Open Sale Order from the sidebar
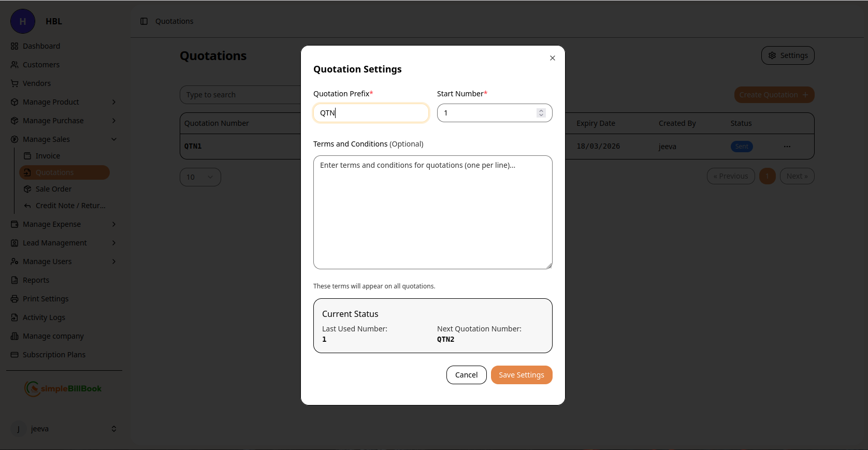Viewport: 868px width, 450px height. tap(53, 189)
